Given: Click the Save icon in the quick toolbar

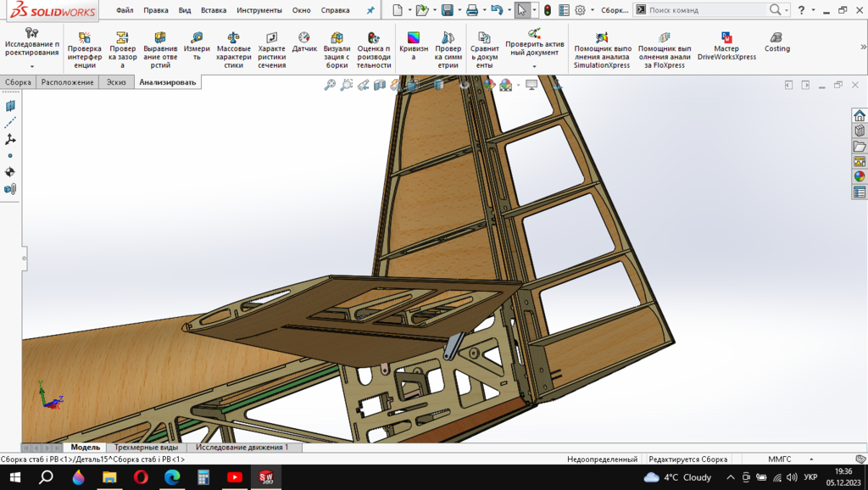Looking at the screenshot, I should coord(447,10).
